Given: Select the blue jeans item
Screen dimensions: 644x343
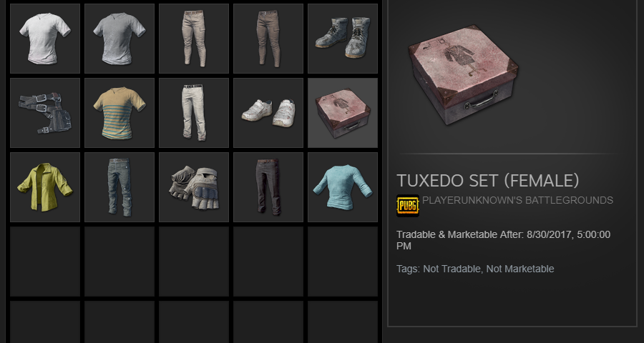Looking at the screenshot, I should 119,187.
